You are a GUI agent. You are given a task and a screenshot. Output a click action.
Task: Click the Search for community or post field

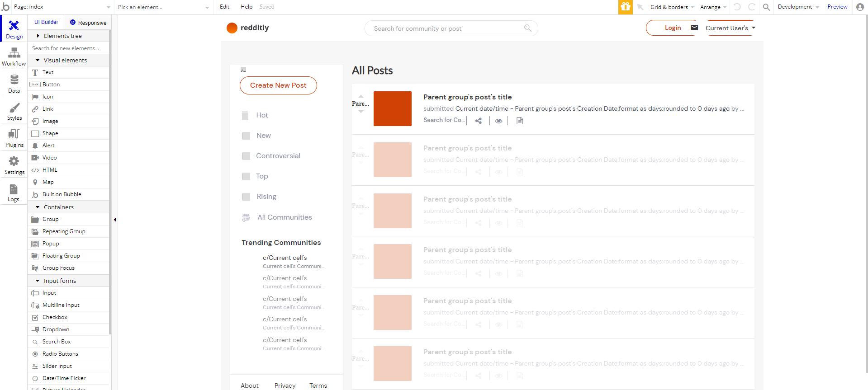click(451, 28)
